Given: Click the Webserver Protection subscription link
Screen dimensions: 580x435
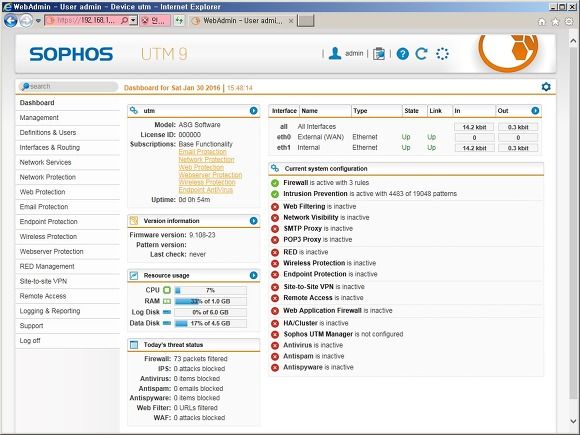Looking at the screenshot, I should coord(210,175).
